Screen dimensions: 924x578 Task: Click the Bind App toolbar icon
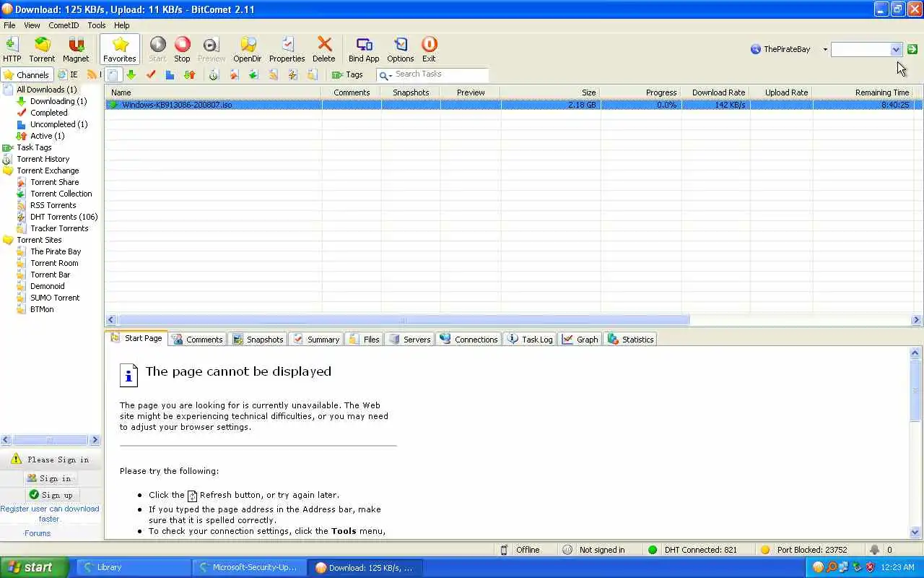coord(364,49)
